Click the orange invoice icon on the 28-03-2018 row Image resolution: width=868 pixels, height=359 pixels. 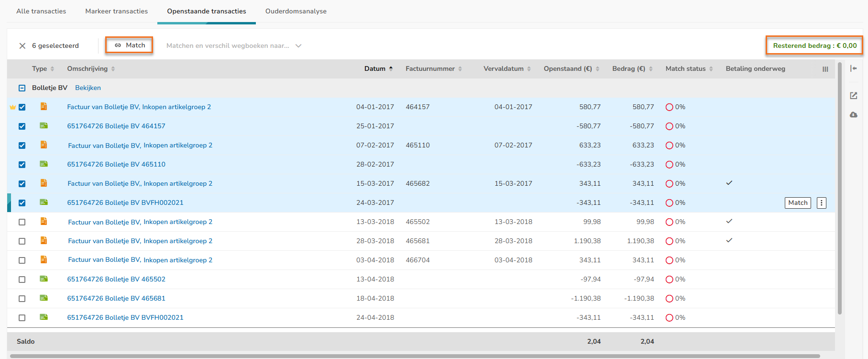click(44, 240)
